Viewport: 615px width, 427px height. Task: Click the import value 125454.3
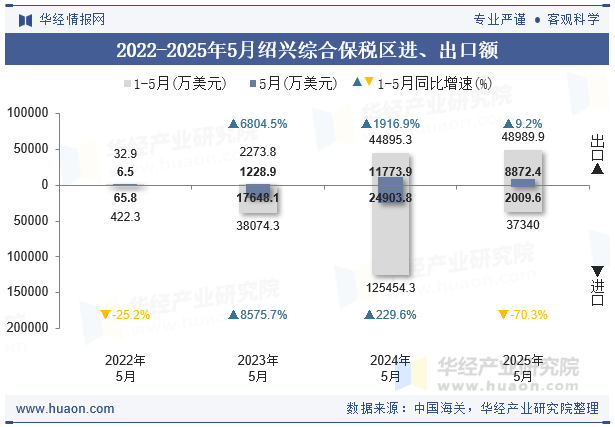[390, 288]
